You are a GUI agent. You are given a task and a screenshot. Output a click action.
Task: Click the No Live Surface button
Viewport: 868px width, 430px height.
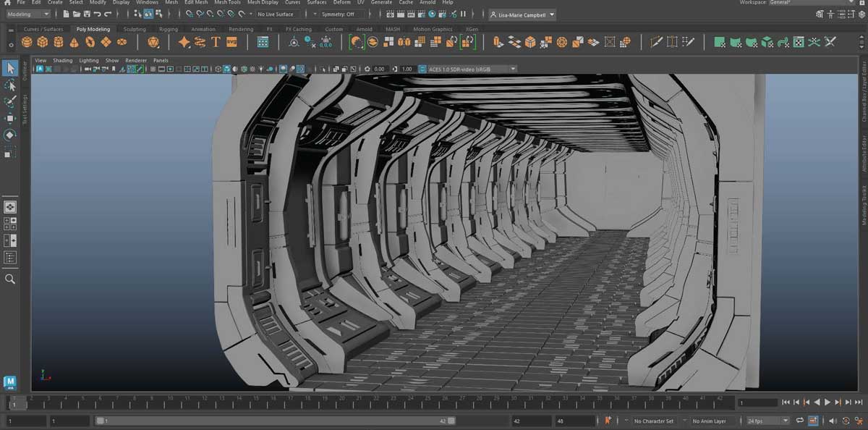[275, 13]
